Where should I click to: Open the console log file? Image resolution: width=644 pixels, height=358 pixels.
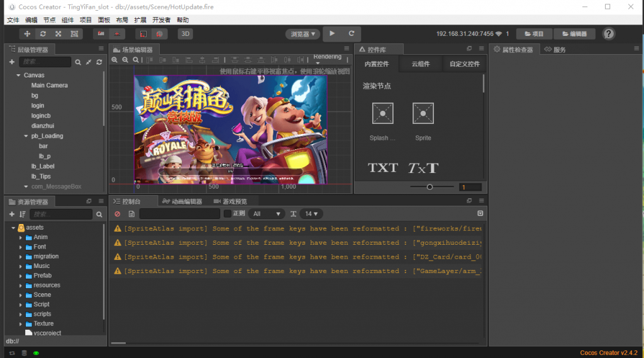[x=131, y=214]
